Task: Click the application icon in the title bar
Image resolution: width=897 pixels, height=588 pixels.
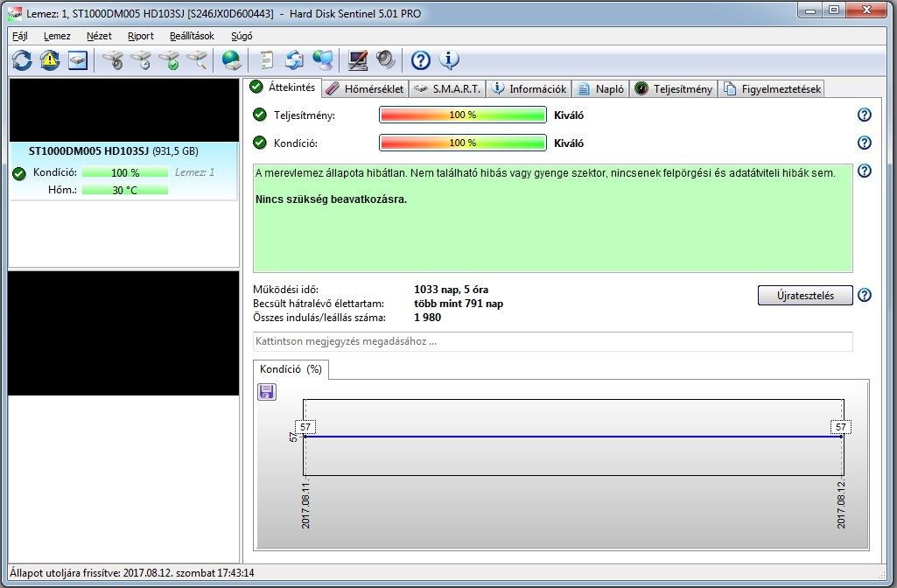Action: click(15, 13)
